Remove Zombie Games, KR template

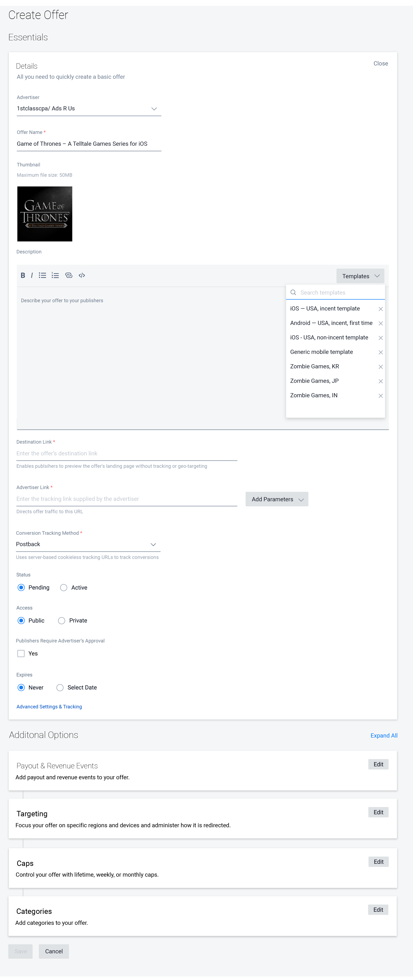click(x=380, y=367)
